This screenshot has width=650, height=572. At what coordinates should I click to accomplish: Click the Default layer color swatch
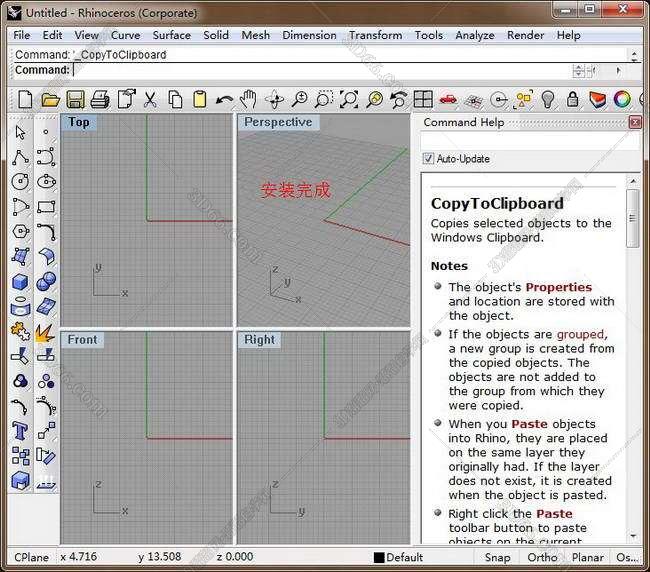(x=378, y=557)
